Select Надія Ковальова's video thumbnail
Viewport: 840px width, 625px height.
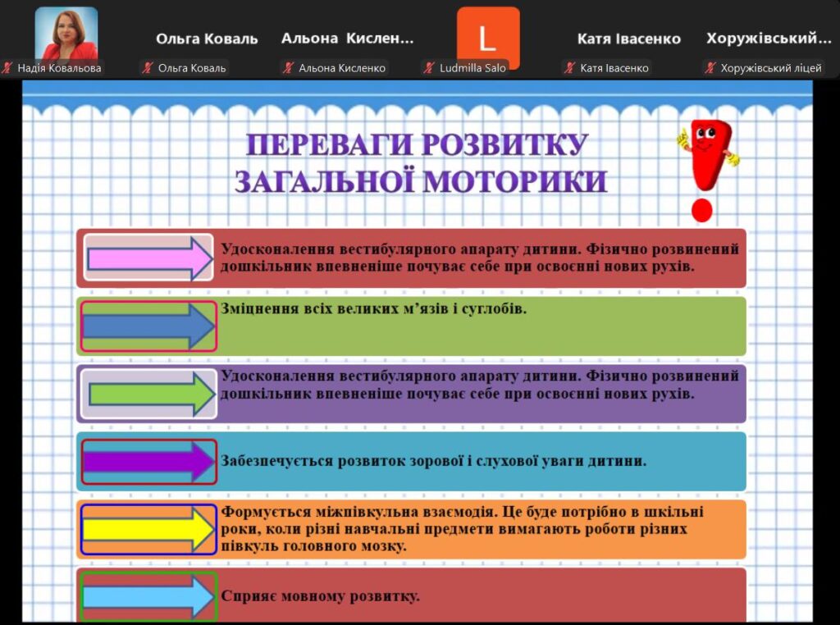click(66, 34)
